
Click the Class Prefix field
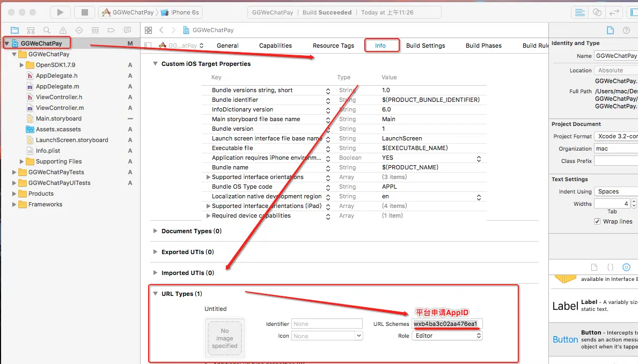[615, 161]
